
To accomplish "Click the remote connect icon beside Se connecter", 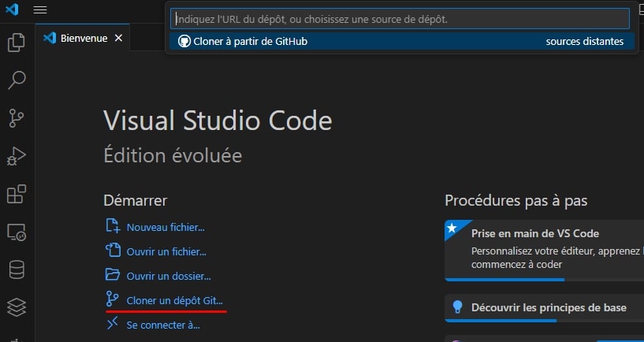I will tap(112, 323).
